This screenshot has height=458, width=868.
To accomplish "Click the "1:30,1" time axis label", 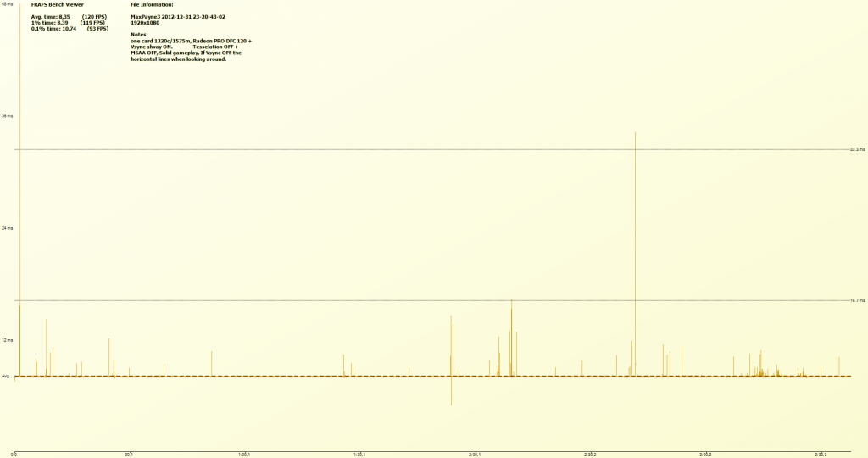I will point(359,455).
